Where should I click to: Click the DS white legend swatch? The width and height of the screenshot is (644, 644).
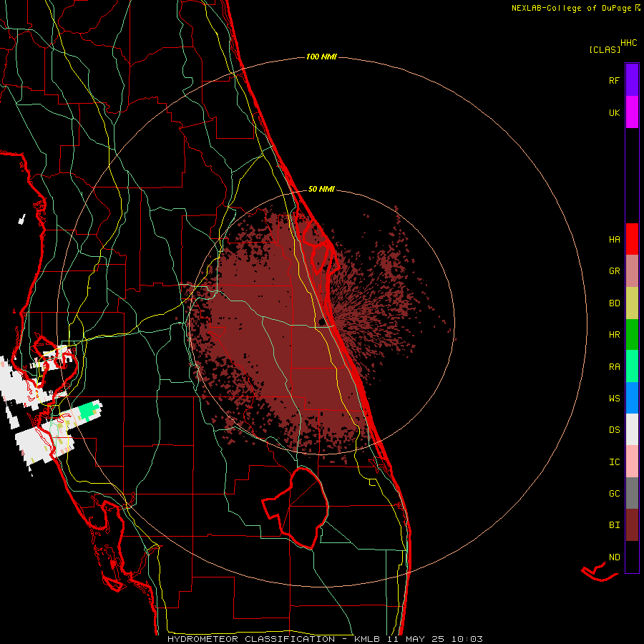(632, 429)
